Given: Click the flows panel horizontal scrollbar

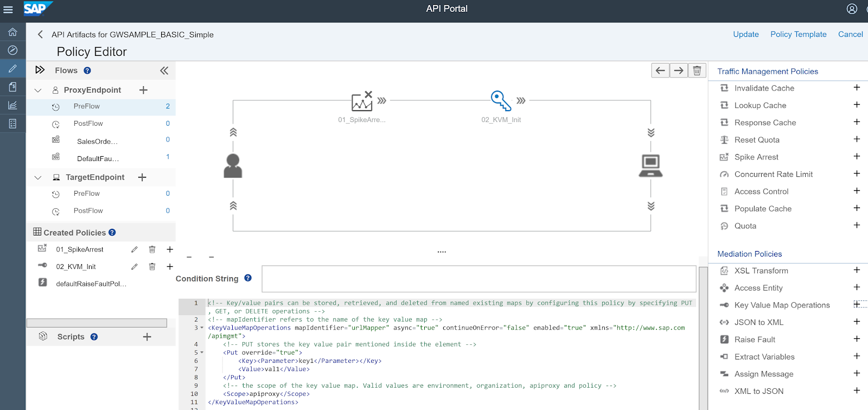Looking at the screenshot, I should 97,323.
